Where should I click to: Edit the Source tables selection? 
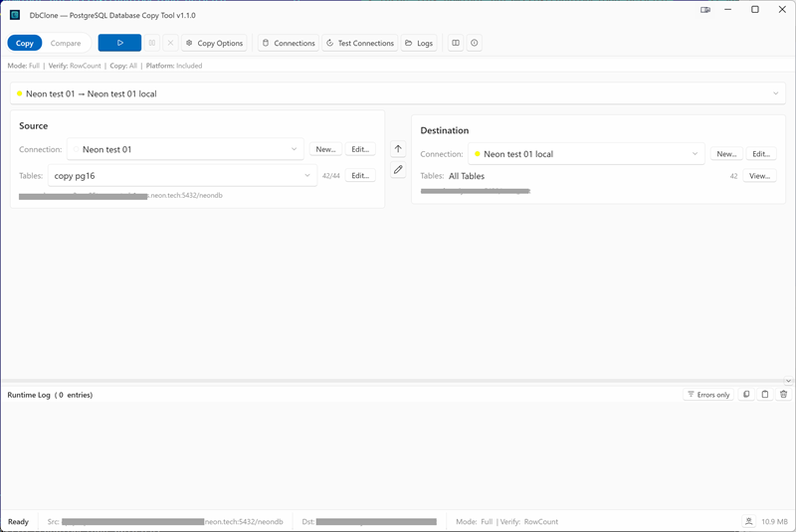point(360,175)
